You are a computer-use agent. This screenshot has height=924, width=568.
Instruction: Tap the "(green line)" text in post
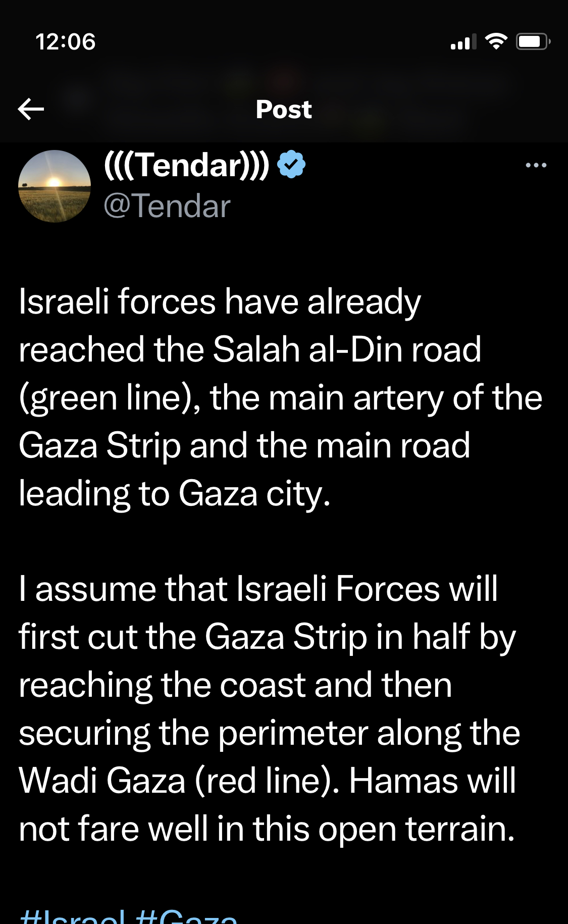109,398
